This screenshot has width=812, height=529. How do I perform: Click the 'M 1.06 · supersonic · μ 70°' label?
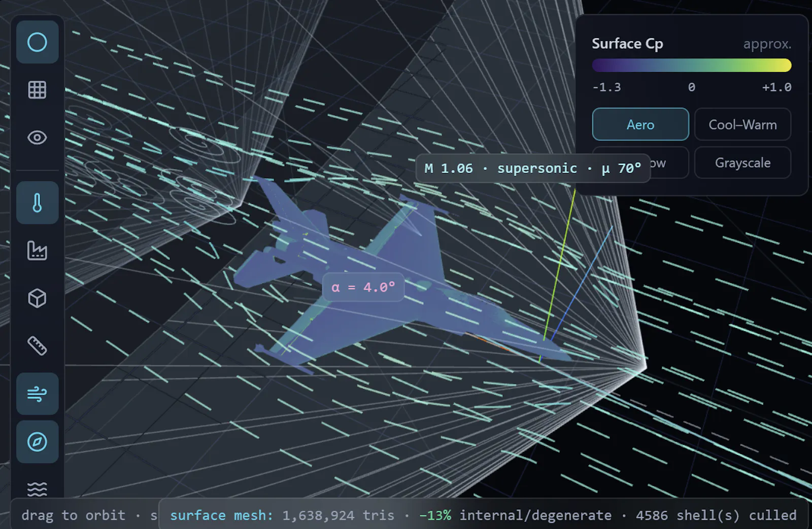coord(533,168)
